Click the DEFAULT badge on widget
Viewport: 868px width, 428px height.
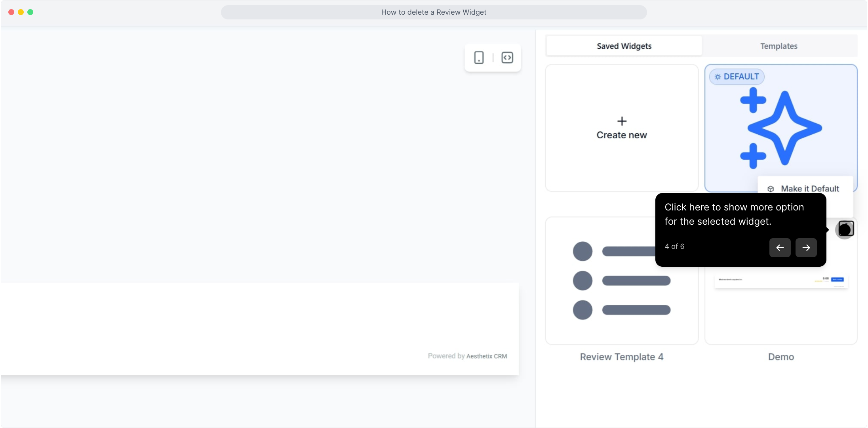pos(737,76)
